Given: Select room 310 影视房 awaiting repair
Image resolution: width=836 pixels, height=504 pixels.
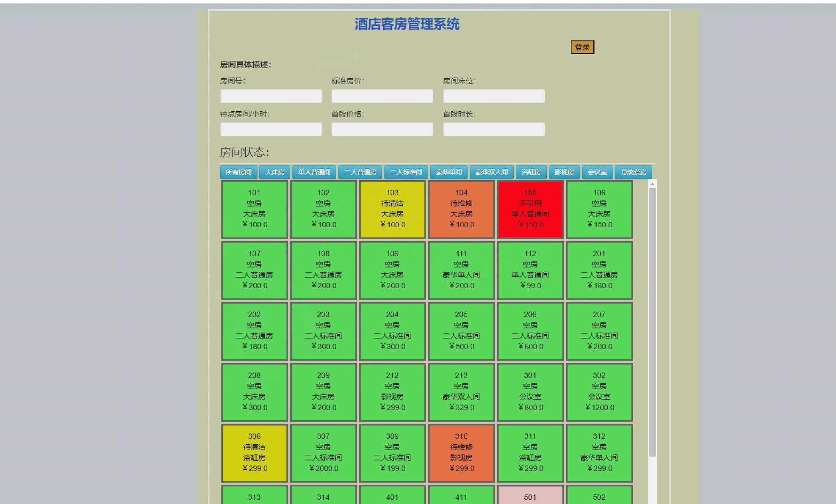Looking at the screenshot, I should [462, 453].
